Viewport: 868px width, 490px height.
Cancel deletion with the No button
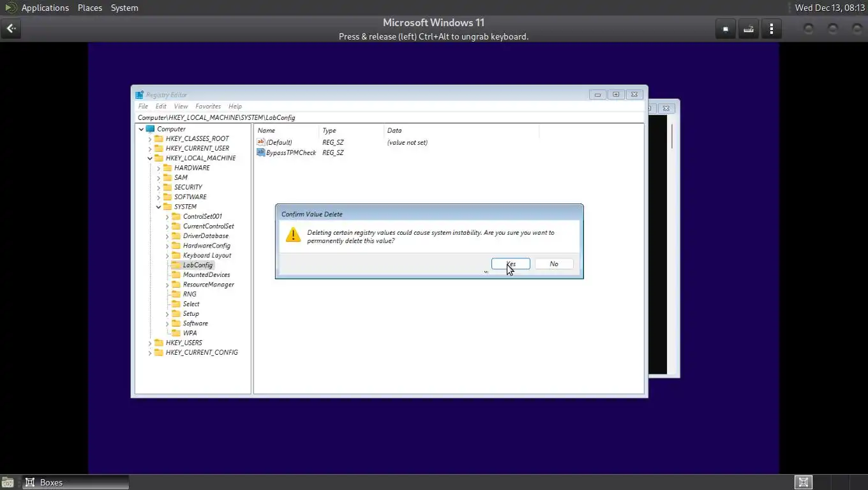[x=553, y=264]
